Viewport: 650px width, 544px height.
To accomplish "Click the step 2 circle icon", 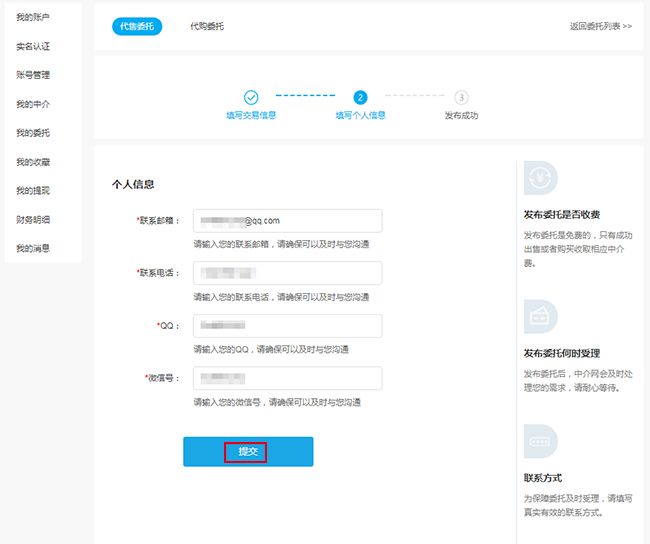I will [360, 97].
